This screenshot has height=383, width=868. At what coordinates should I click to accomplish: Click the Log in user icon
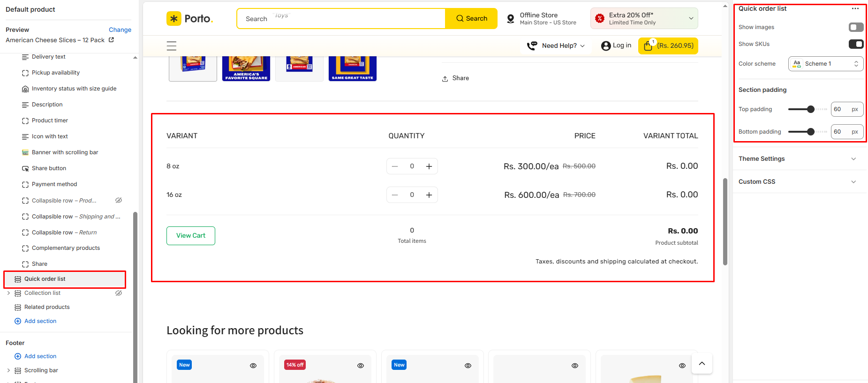click(606, 45)
